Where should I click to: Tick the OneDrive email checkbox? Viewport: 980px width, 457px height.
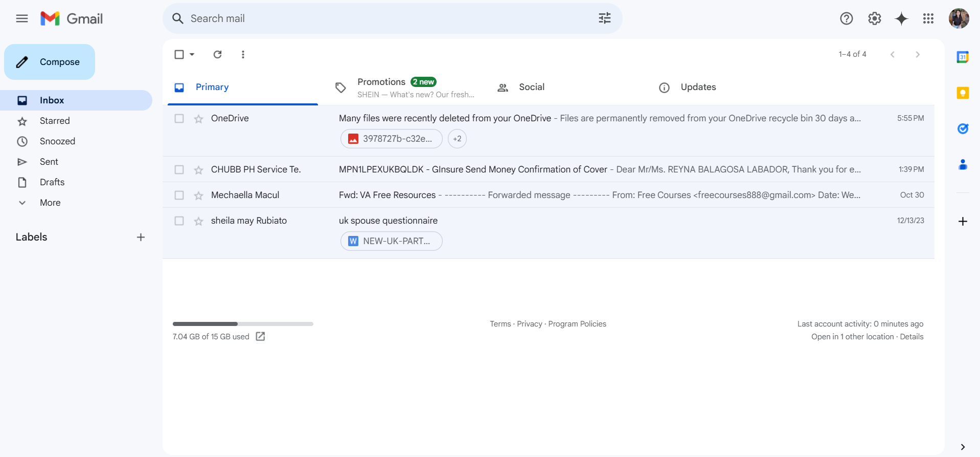179,118
